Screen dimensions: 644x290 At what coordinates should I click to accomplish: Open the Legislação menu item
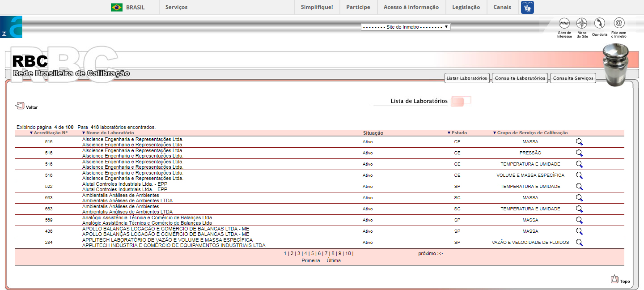pos(466,7)
